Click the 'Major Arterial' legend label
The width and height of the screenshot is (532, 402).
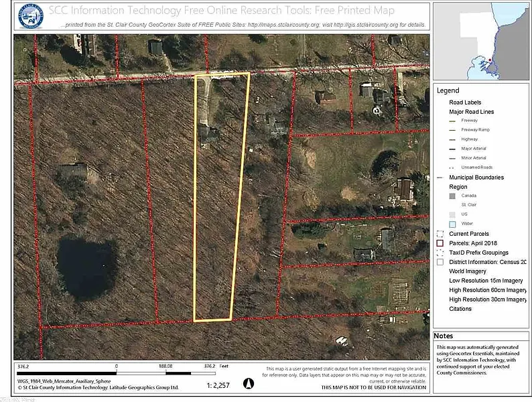tap(474, 149)
